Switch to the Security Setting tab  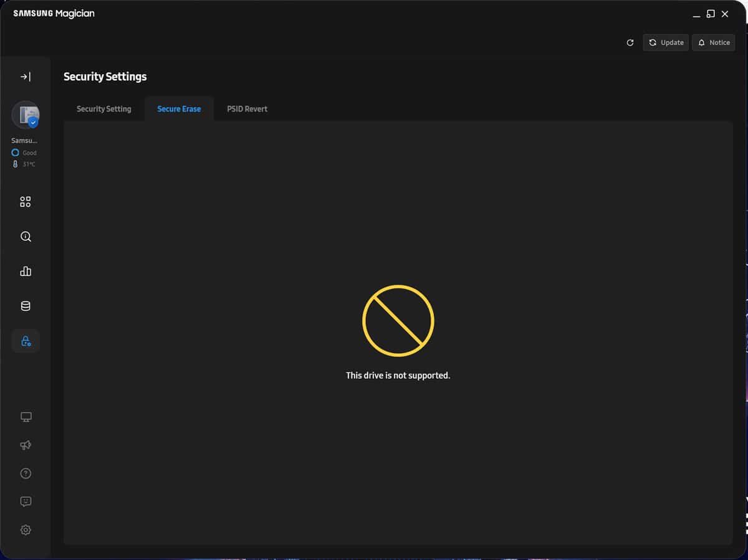pos(103,109)
